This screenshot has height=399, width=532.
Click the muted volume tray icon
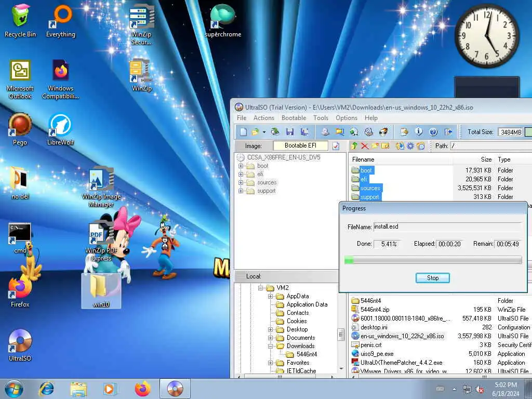[480, 389]
